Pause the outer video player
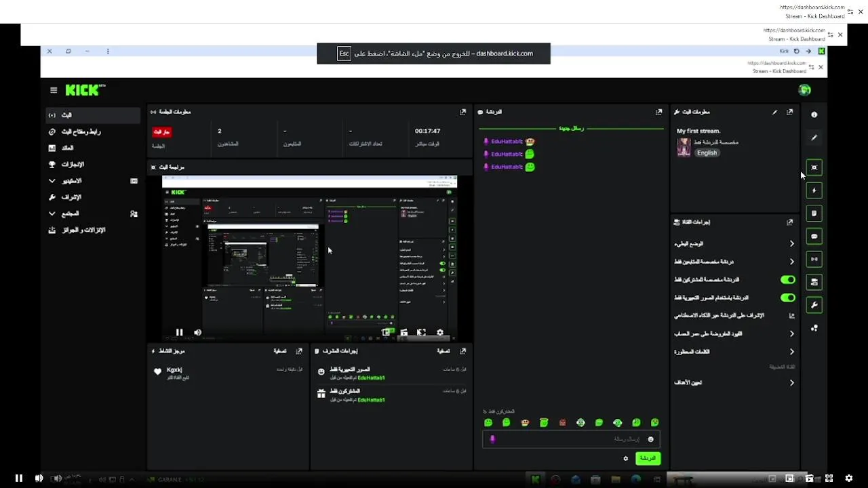This screenshot has height=488, width=868. (19, 479)
